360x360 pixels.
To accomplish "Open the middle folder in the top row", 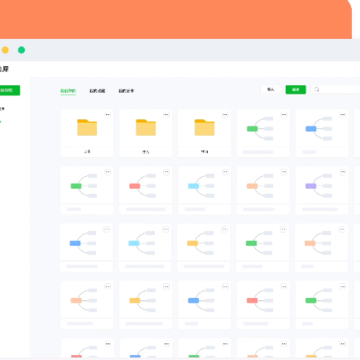I will click(x=146, y=133).
